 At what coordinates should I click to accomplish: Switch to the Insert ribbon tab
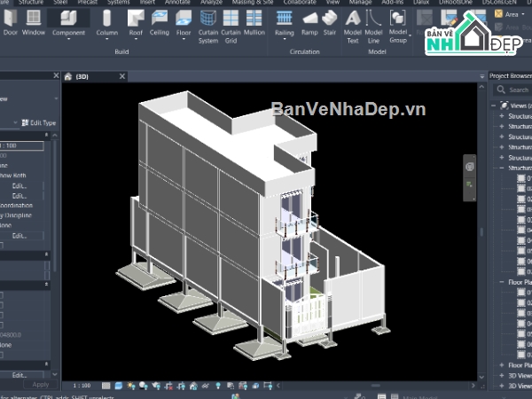[x=147, y=2]
